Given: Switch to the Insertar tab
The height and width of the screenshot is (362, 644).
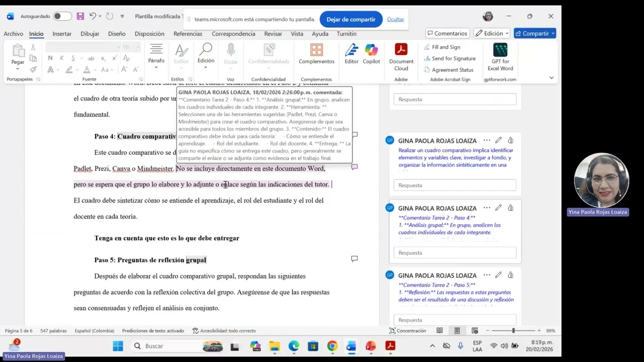Looking at the screenshot, I should point(62,34).
